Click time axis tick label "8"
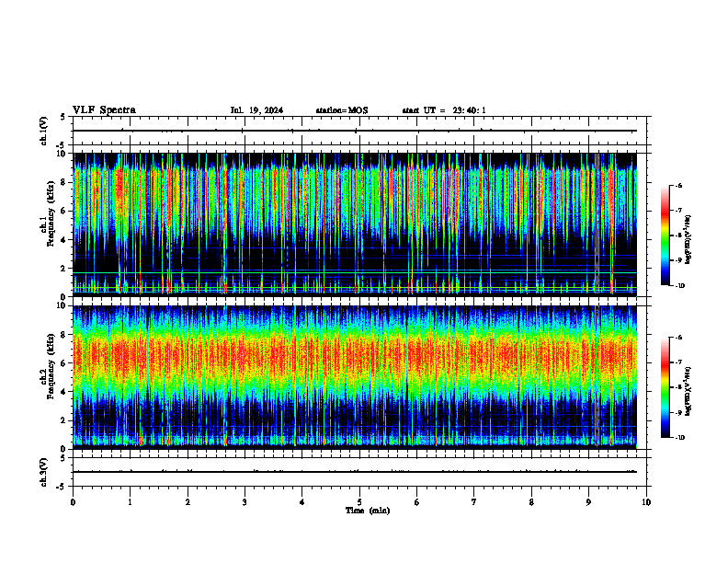Image resolution: width=728 pixels, height=563 pixels. pyautogui.click(x=531, y=502)
